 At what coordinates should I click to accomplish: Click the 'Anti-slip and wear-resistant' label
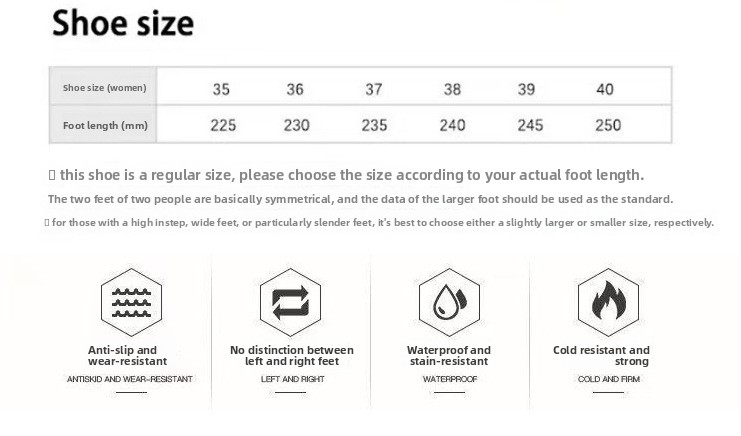pyautogui.click(x=129, y=356)
